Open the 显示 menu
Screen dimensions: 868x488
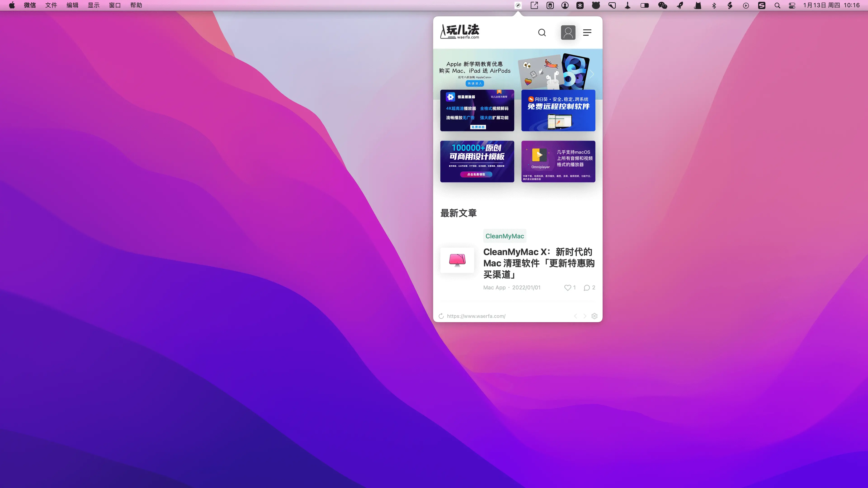click(x=94, y=5)
